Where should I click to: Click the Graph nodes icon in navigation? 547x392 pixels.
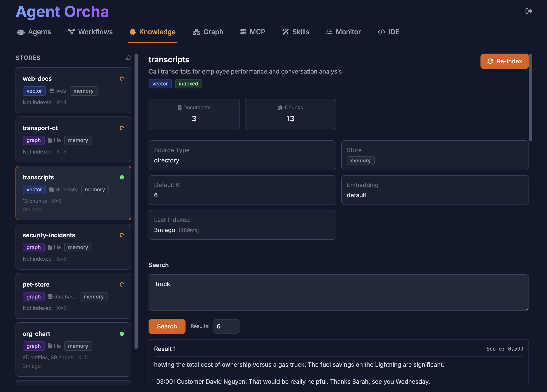[196, 32]
